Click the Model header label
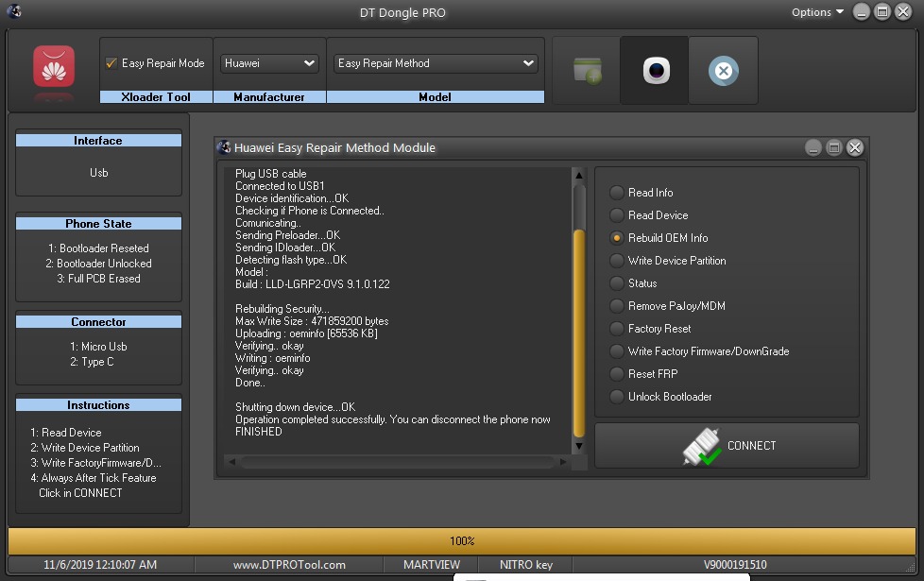The width and height of the screenshot is (924, 581). pyautogui.click(x=435, y=97)
